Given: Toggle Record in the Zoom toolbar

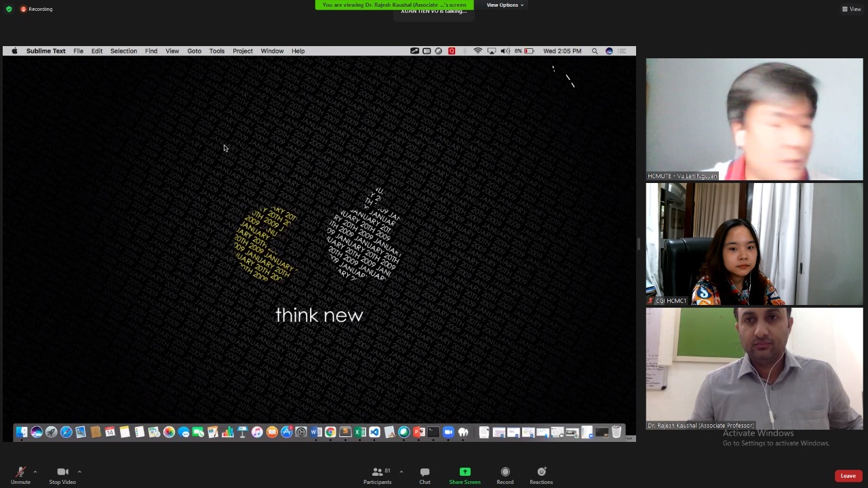Looking at the screenshot, I should pos(505,475).
